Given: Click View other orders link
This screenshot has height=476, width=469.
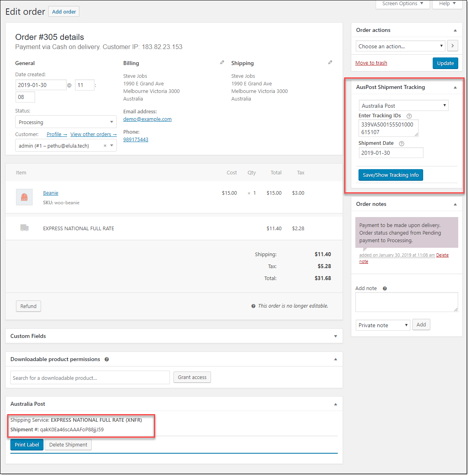Looking at the screenshot, I should click(x=93, y=134).
